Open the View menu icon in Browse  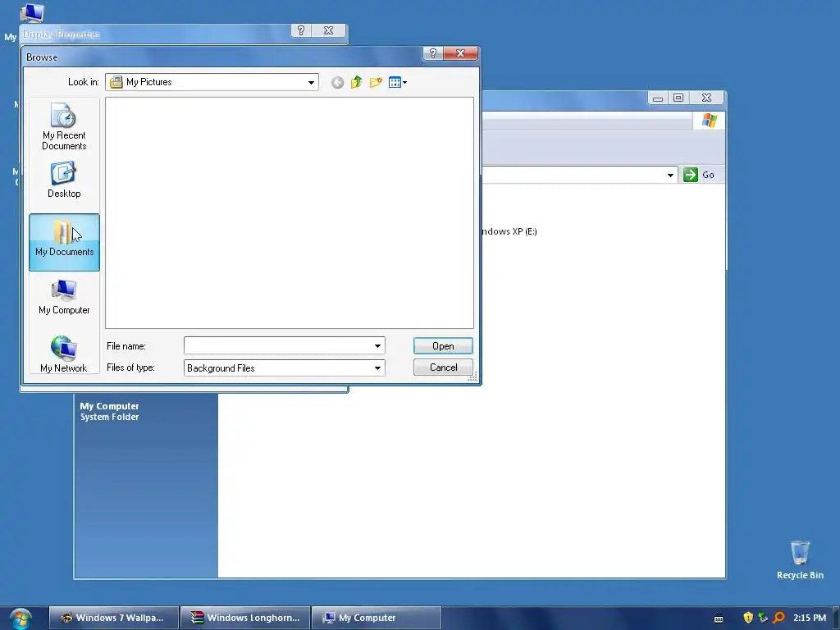tap(398, 82)
